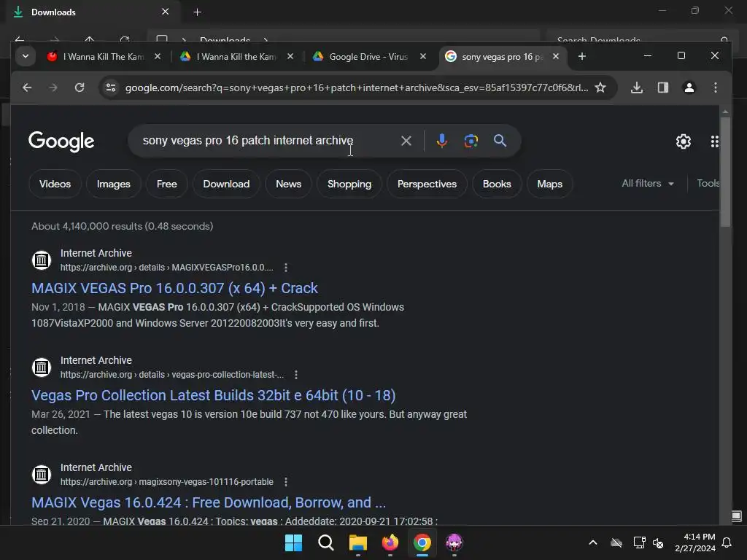Viewport: 747px width, 560px height.
Task: Click the address bar URL
Action: coord(356,87)
